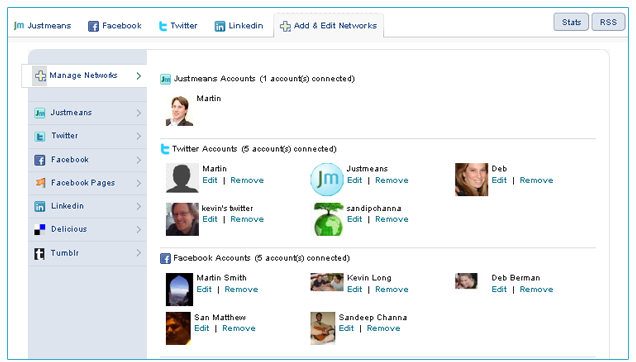636x362 pixels.
Task: Expand the Twitter sidebar chevron
Action: 139,136
